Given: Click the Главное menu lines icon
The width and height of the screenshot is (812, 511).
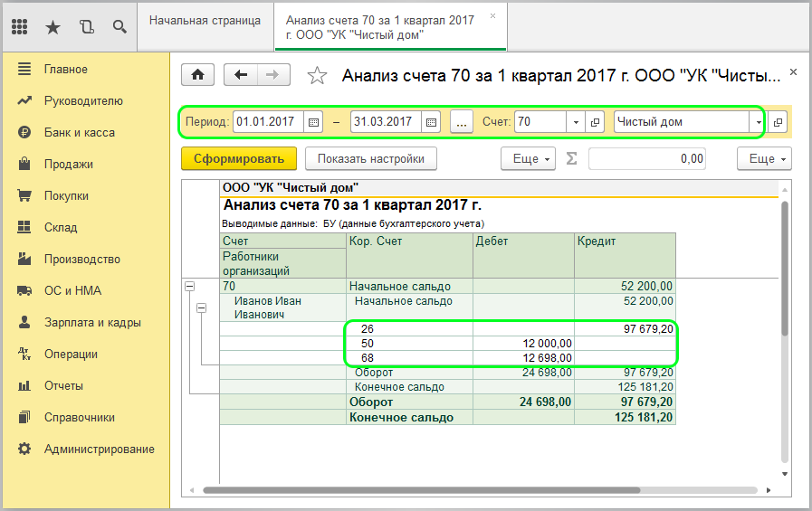Looking at the screenshot, I should point(24,69).
